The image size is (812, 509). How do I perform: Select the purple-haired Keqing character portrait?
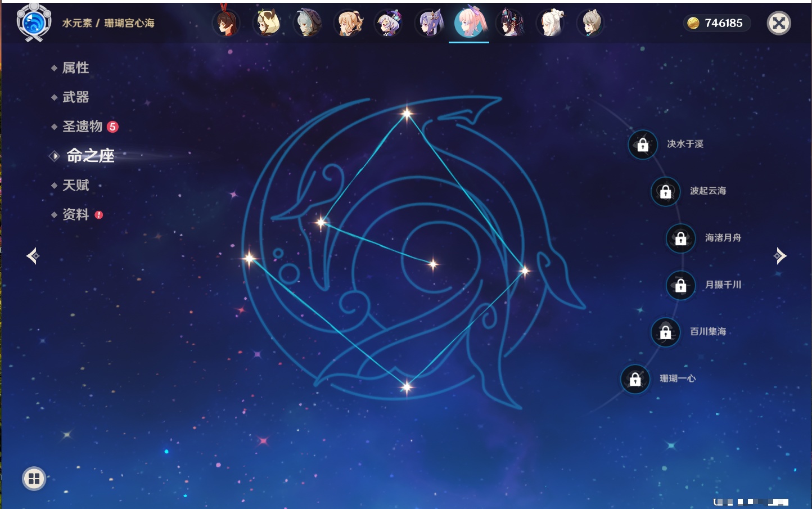tap(429, 23)
